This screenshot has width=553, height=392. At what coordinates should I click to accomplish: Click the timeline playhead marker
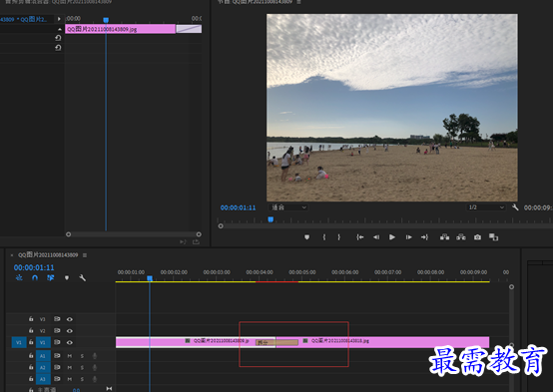point(150,278)
